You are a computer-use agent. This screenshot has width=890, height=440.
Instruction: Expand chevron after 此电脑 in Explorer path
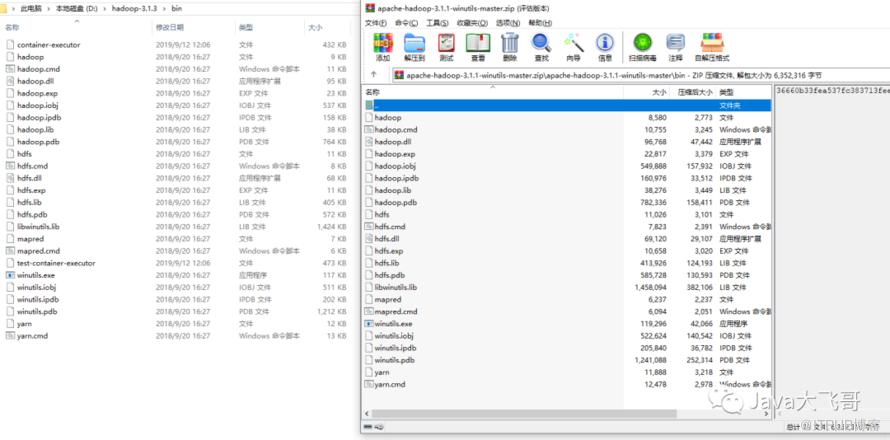click(x=49, y=8)
